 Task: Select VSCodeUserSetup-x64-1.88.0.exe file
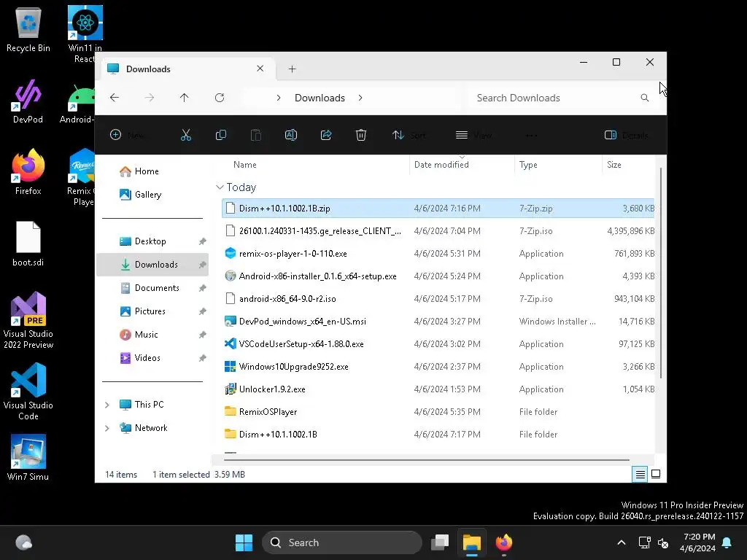click(438, 344)
